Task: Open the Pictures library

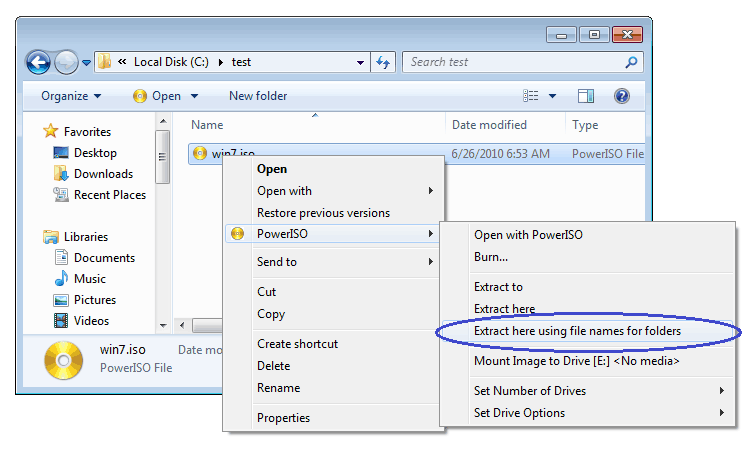Action: (x=95, y=300)
